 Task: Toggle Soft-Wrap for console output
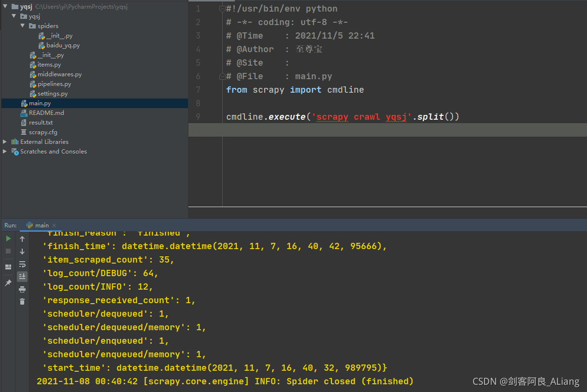pos(22,264)
